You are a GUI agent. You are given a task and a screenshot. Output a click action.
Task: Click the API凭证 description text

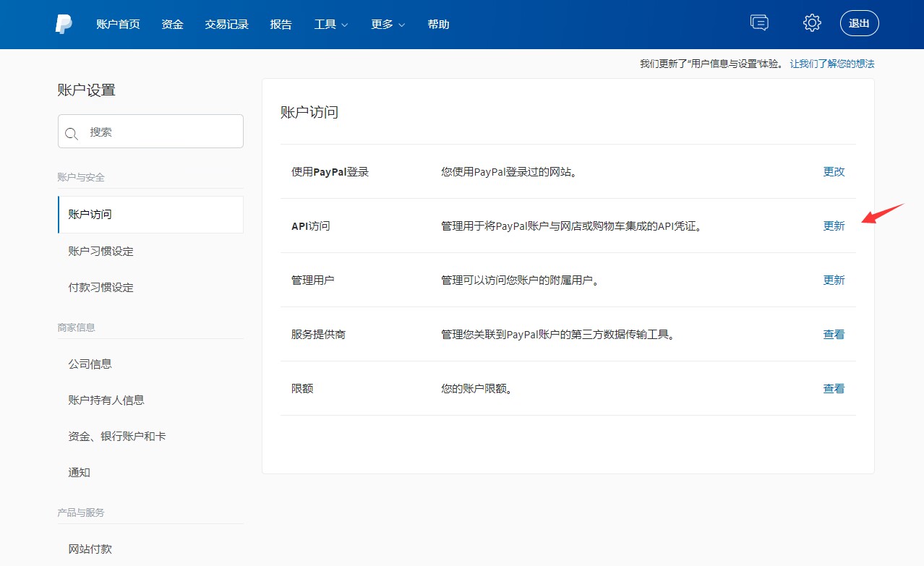pyautogui.click(x=572, y=226)
